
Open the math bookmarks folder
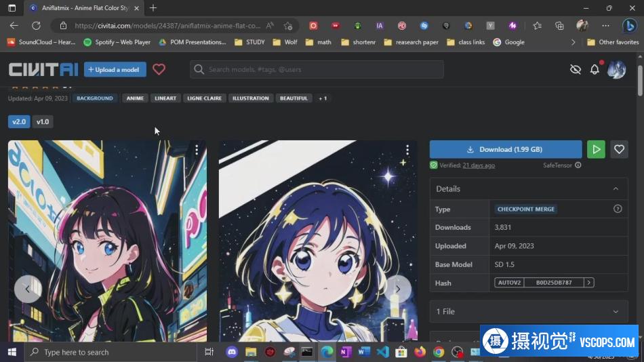[x=319, y=42]
